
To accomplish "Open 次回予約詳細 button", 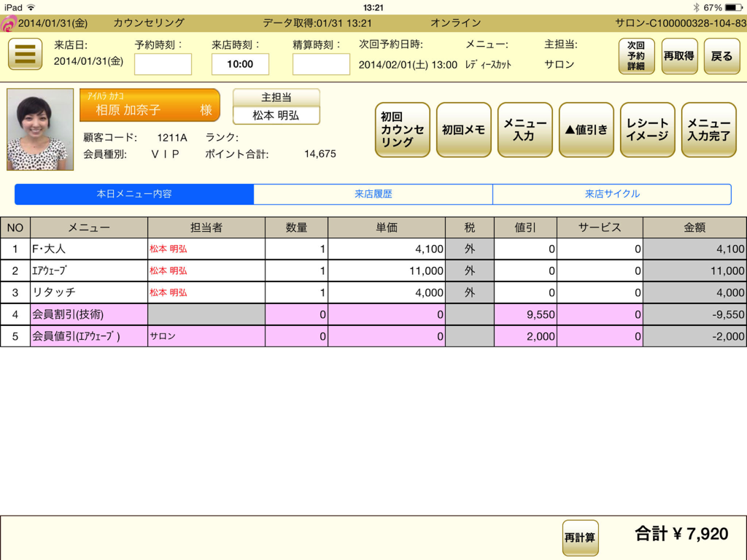I will click(x=636, y=56).
